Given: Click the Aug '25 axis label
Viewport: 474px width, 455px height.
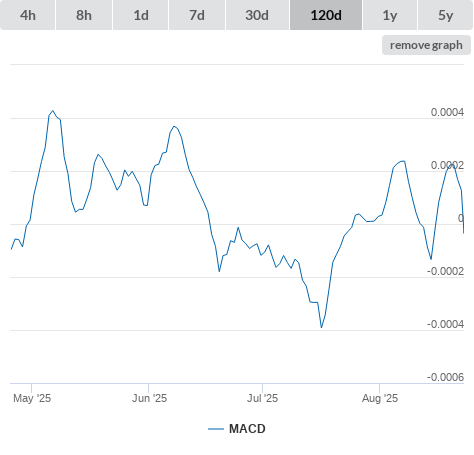Looking at the screenshot, I should pyautogui.click(x=380, y=398).
